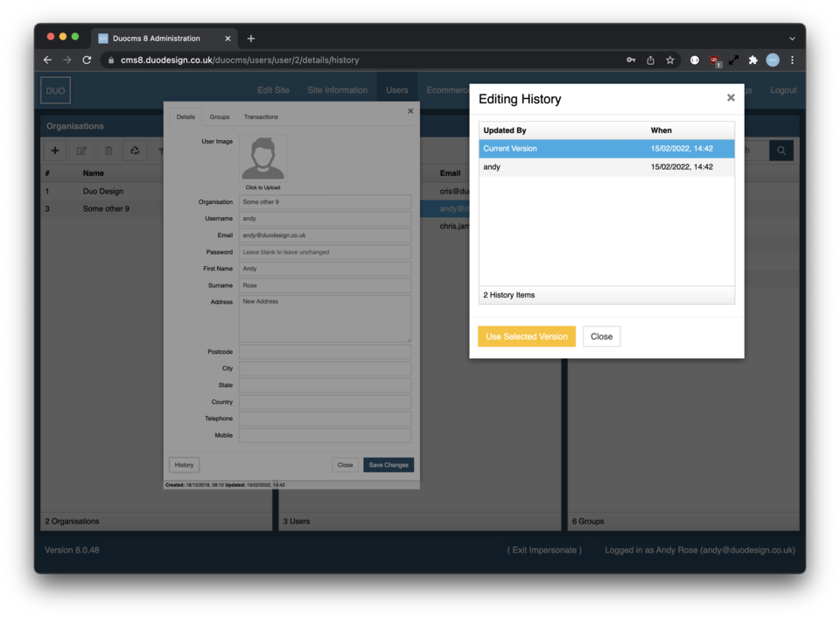The height and width of the screenshot is (619, 840).
Task: Click the add organisation plus icon
Action: point(55,151)
